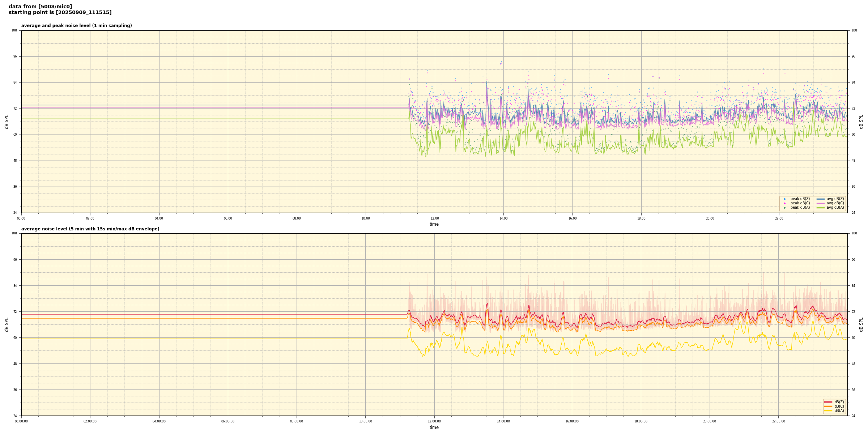The width and height of the screenshot is (868, 434).
Task: Click the 96 tick on the top chart's left axis
Action: (14, 56)
